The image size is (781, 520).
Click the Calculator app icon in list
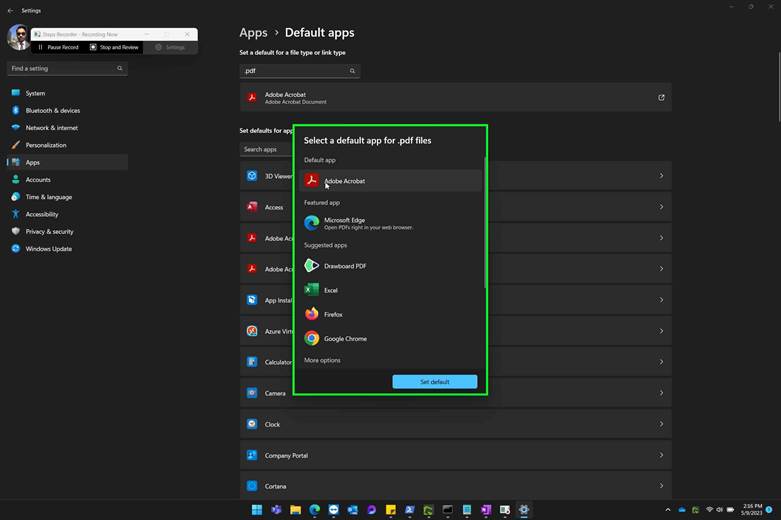[x=252, y=362]
